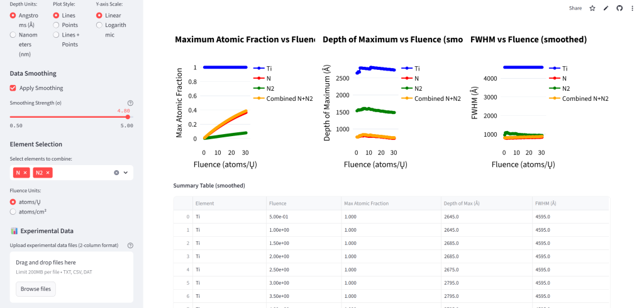
Task: Select Lines + Points plot style
Action: [57, 36]
